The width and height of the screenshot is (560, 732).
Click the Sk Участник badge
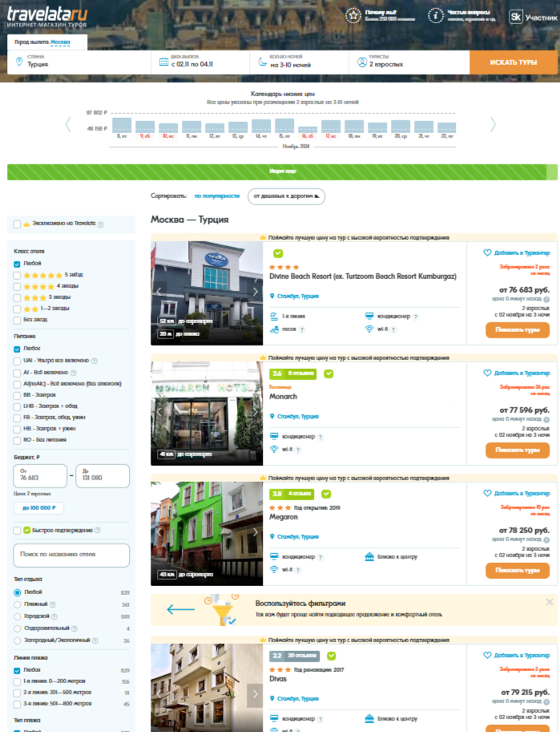533,18
